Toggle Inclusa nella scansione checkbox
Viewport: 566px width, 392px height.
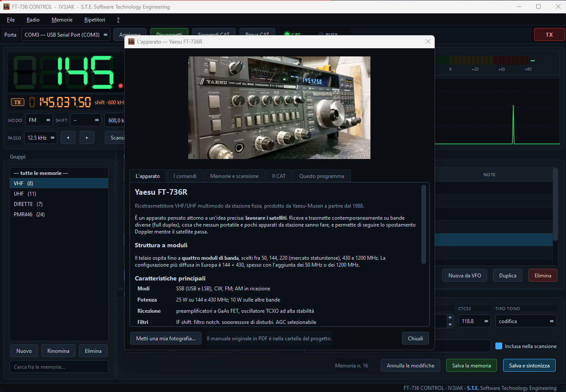coord(499,346)
